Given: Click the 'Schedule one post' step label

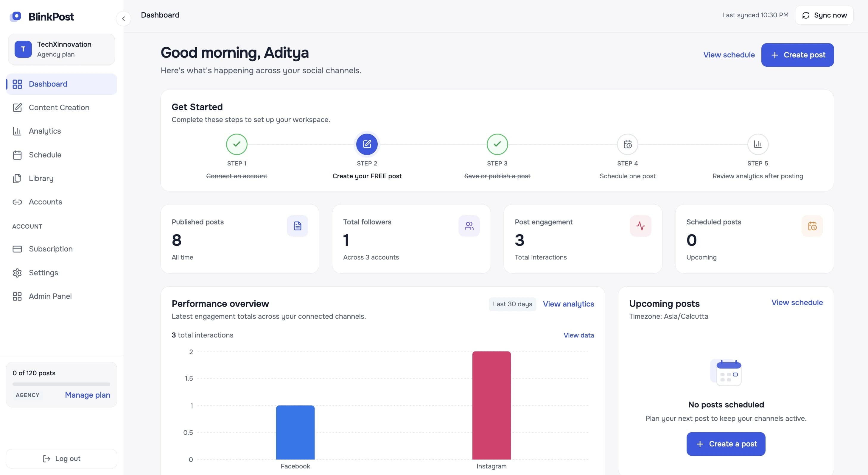Looking at the screenshot, I should tap(627, 176).
